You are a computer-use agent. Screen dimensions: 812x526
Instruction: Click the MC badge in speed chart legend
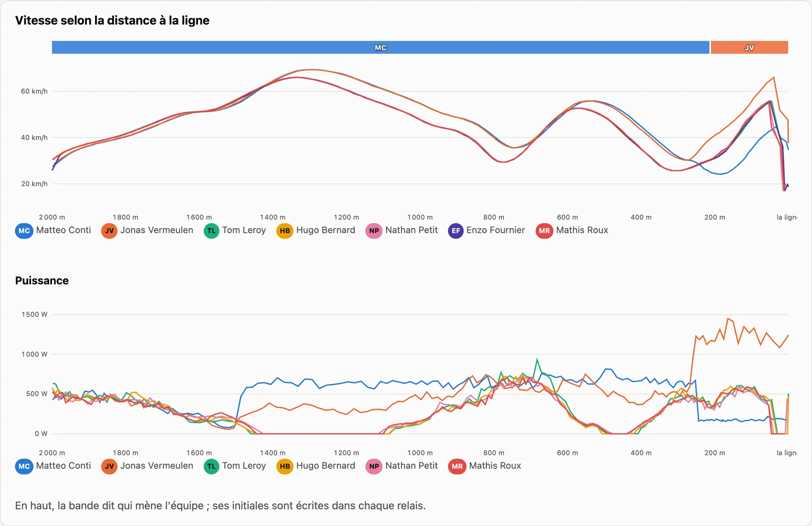click(24, 231)
